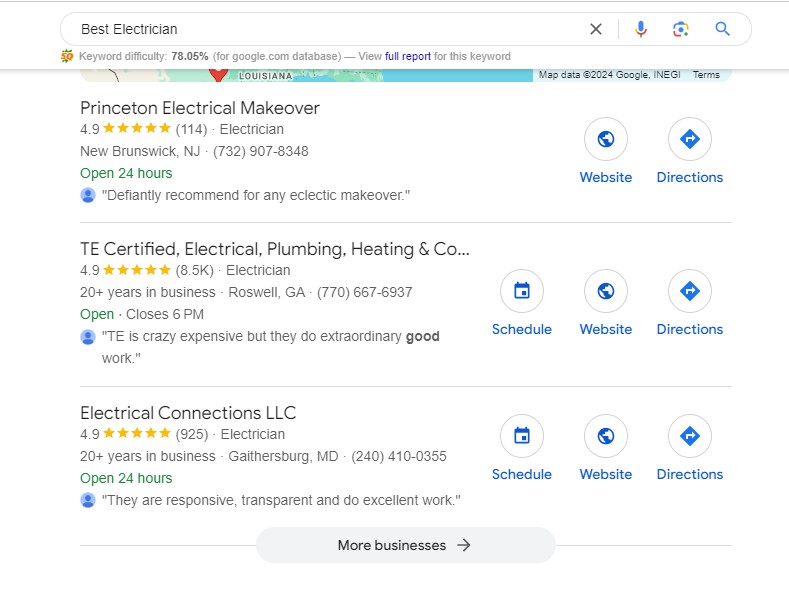Open TE Certified Electrical Plumbing listing title
The image size is (789, 596).
tap(275, 249)
